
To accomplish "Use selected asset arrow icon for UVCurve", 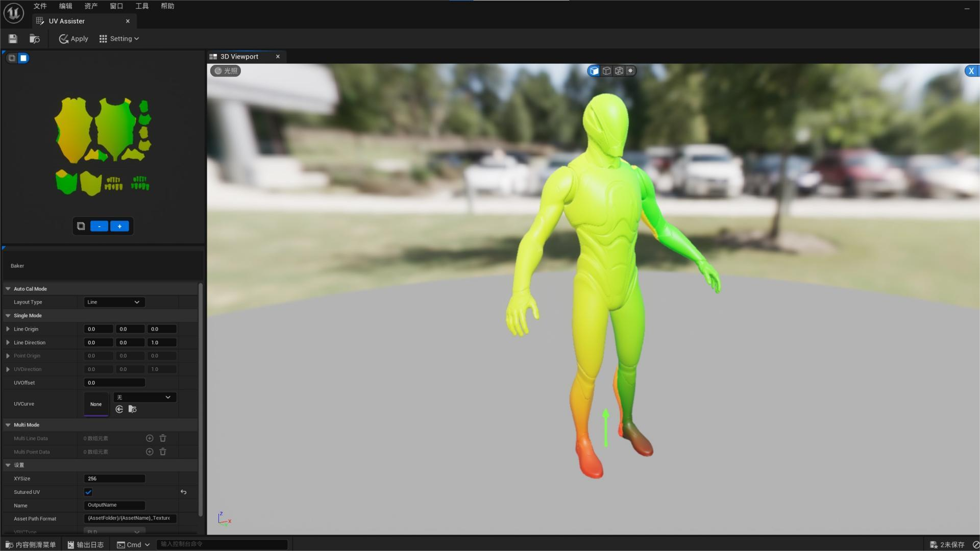I will (x=119, y=409).
